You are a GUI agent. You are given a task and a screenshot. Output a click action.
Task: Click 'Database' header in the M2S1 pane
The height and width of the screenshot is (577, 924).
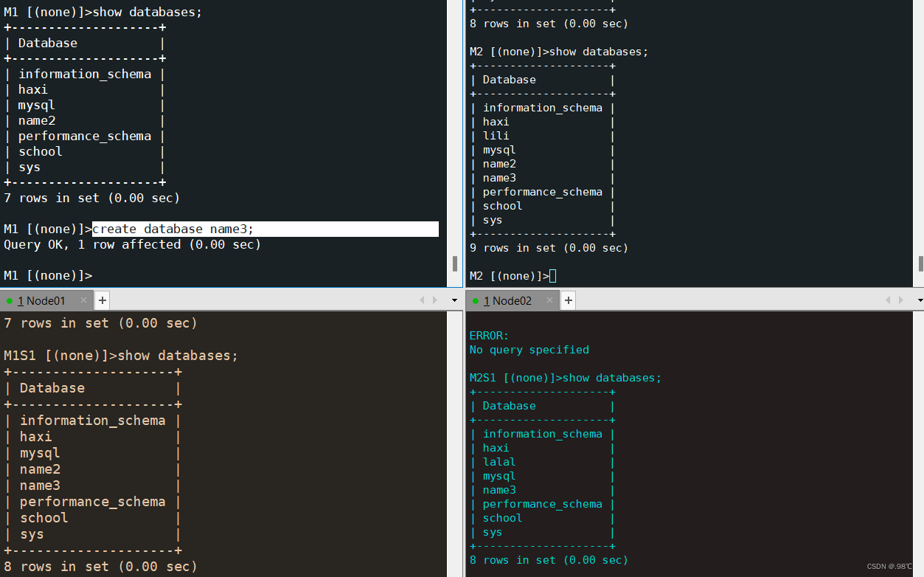coord(510,406)
